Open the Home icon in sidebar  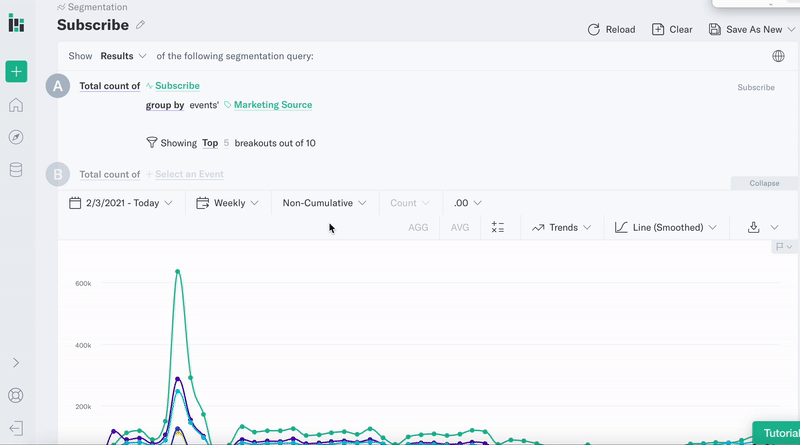[x=16, y=105]
